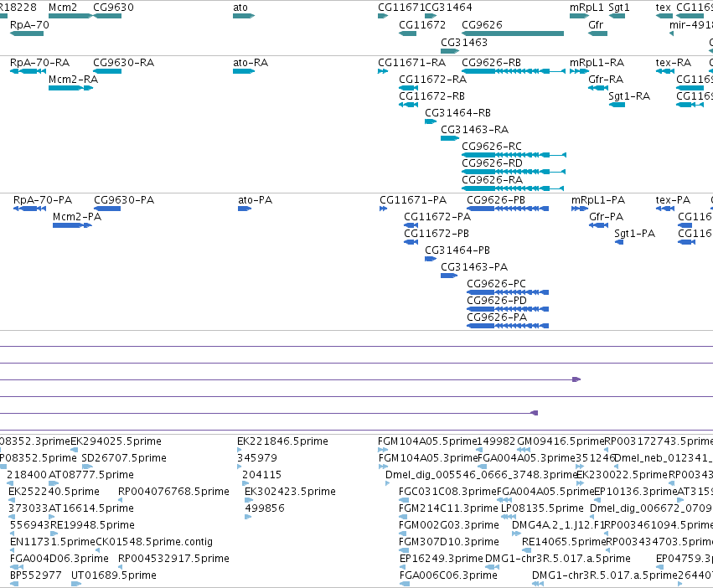The height and width of the screenshot is (588, 713).
Task: Open protein ato-PA label
Action: [255, 199]
